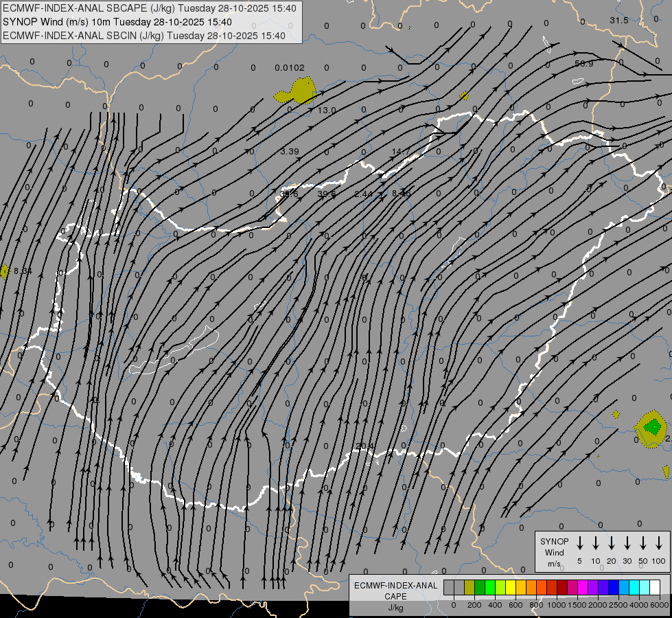Click the map value 8.34
This screenshot has width=672, height=618.
click(x=23, y=271)
